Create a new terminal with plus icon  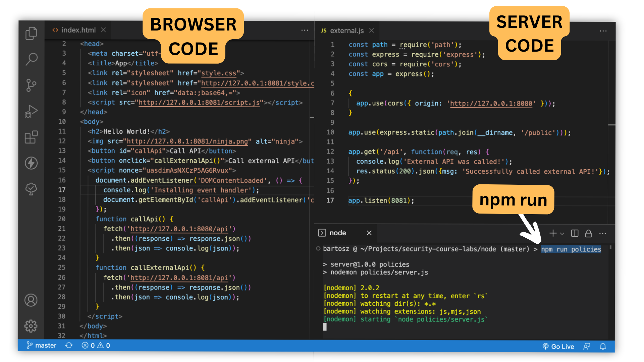pos(553,233)
